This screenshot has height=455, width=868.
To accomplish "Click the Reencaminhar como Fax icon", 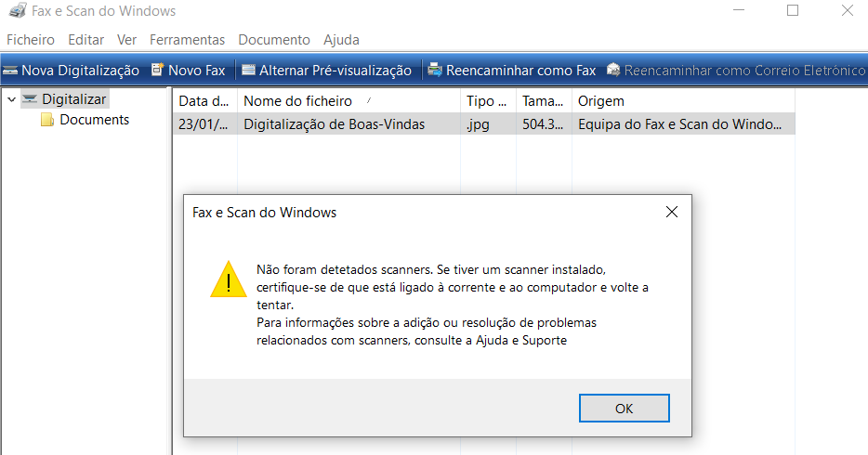I will (x=435, y=70).
